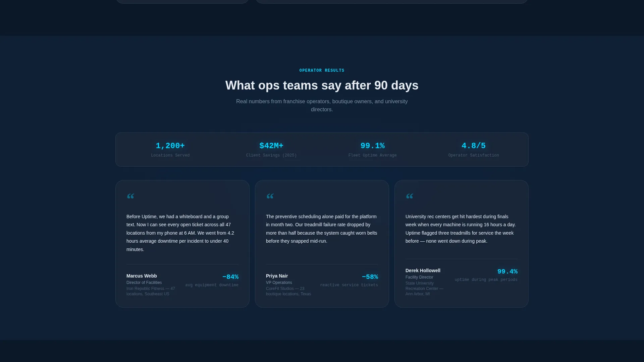Click the 'OPERATOR RESULTS' section label
The image size is (644, 362).
(x=322, y=70)
